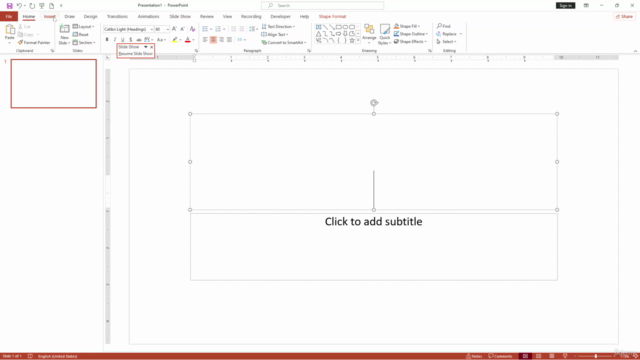Expand the Select dropdown in Editing
This screenshot has width=640, height=360.
click(x=447, y=42)
